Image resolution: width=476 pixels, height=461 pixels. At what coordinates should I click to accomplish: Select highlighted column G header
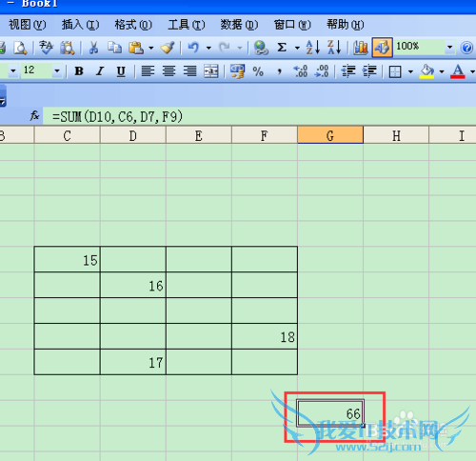330,135
